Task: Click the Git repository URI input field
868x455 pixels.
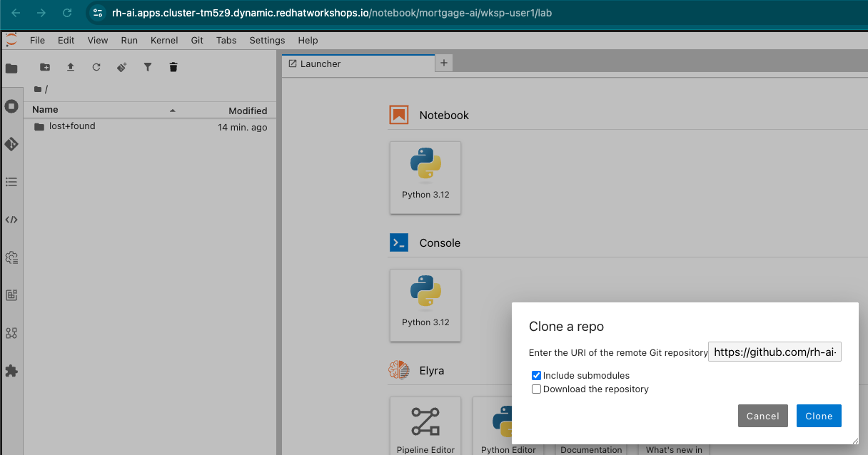Action: coord(774,352)
